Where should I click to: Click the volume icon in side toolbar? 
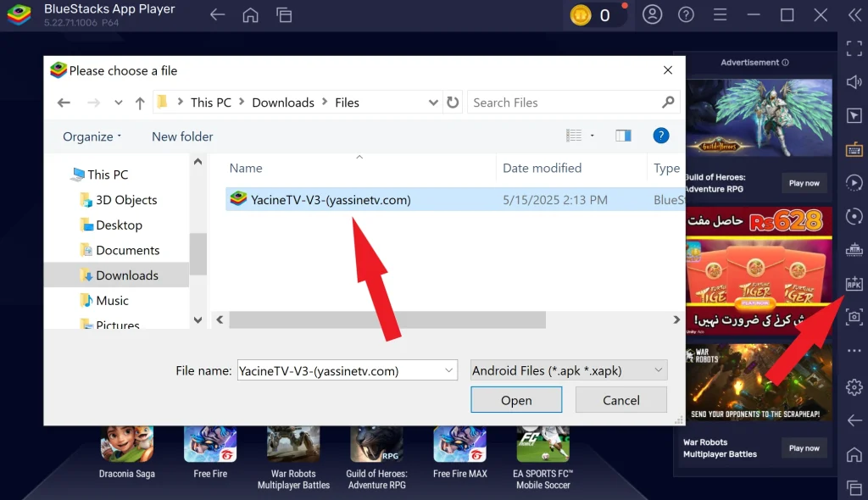(854, 82)
